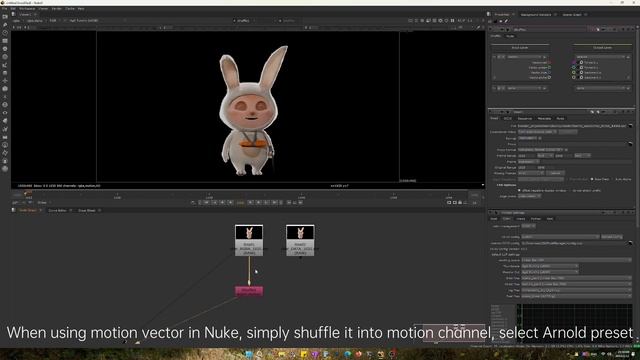
Task: Open the MetaData nodes toolbar menu
Action: point(5,120)
